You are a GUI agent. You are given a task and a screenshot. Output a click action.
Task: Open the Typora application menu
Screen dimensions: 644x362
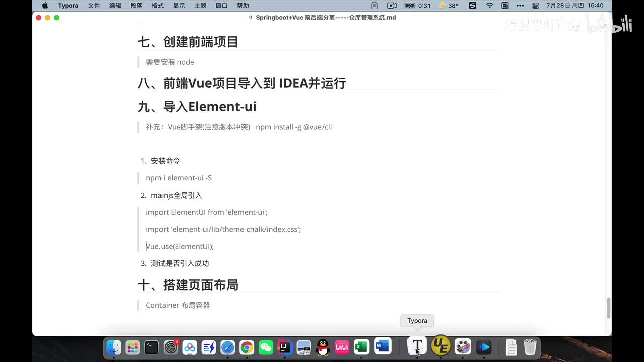(x=68, y=6)
